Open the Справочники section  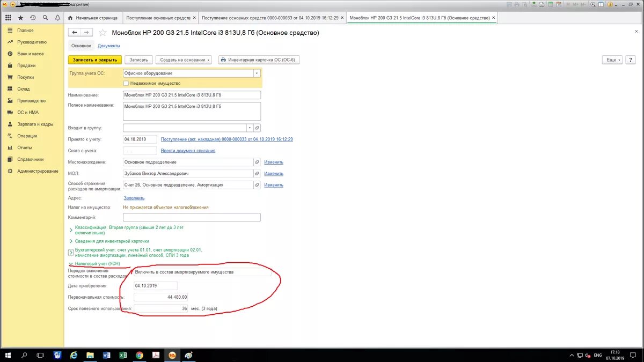(x=30, y=159)
